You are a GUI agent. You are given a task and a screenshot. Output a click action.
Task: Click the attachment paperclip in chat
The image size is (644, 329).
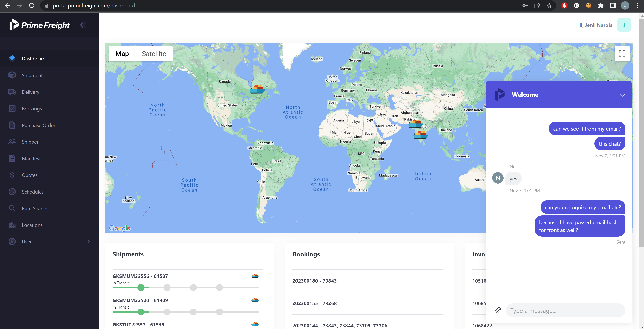pyautogui.click(x=498, y=310)
